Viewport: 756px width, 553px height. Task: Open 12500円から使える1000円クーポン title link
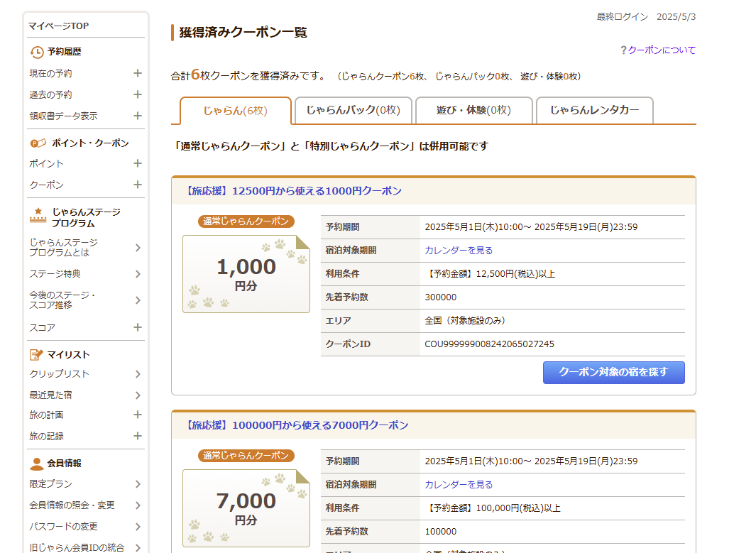point(292,191)
